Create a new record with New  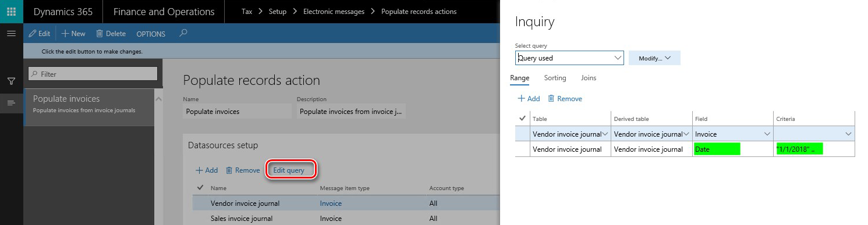(73, 34)
